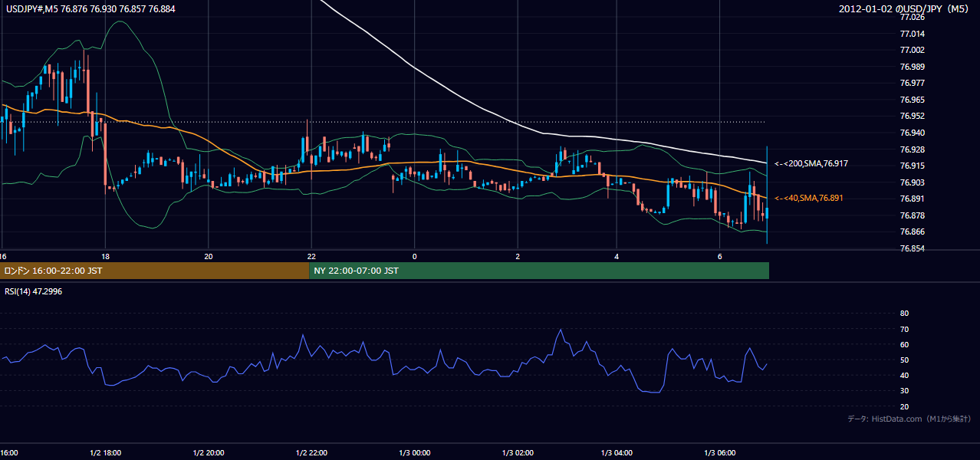Click price level 76.952 on axis
Image resolution: width=980 pixels, height=460 pixels.
pyautogui.click(x=913, y=116)
